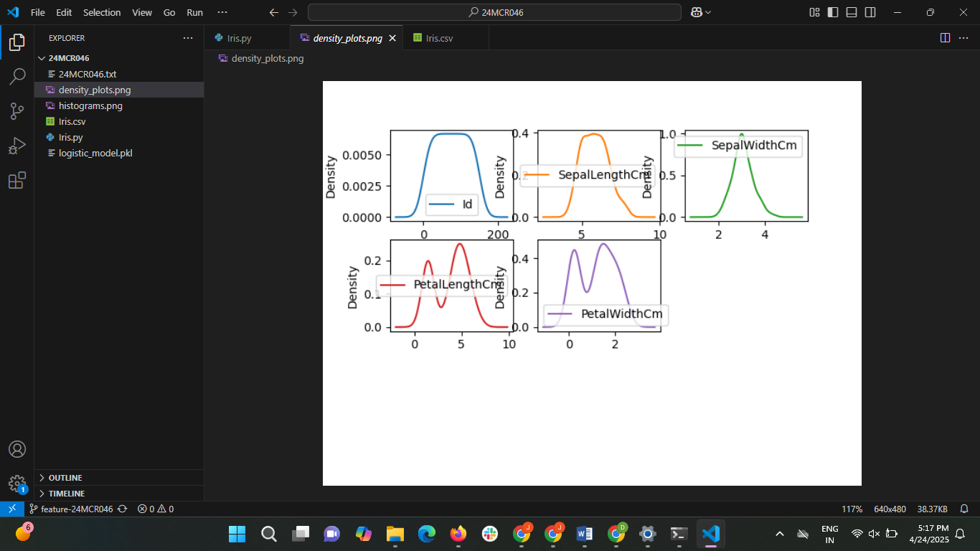
Task: Open the Extensions view
Action: point(17,180)
